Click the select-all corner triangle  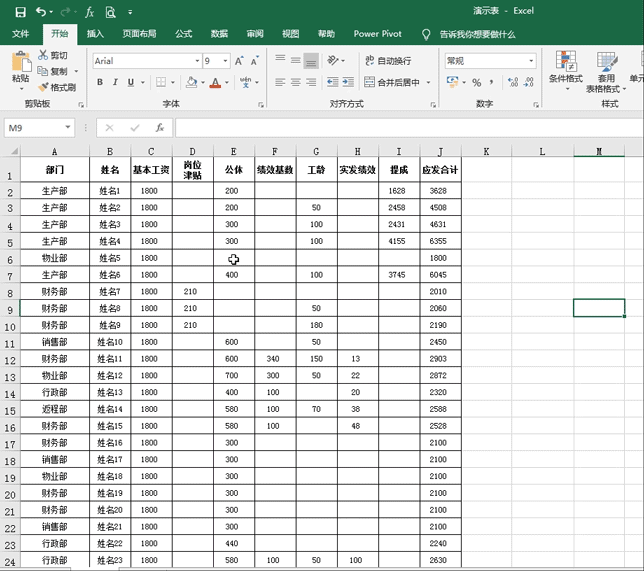coord(14,152)
